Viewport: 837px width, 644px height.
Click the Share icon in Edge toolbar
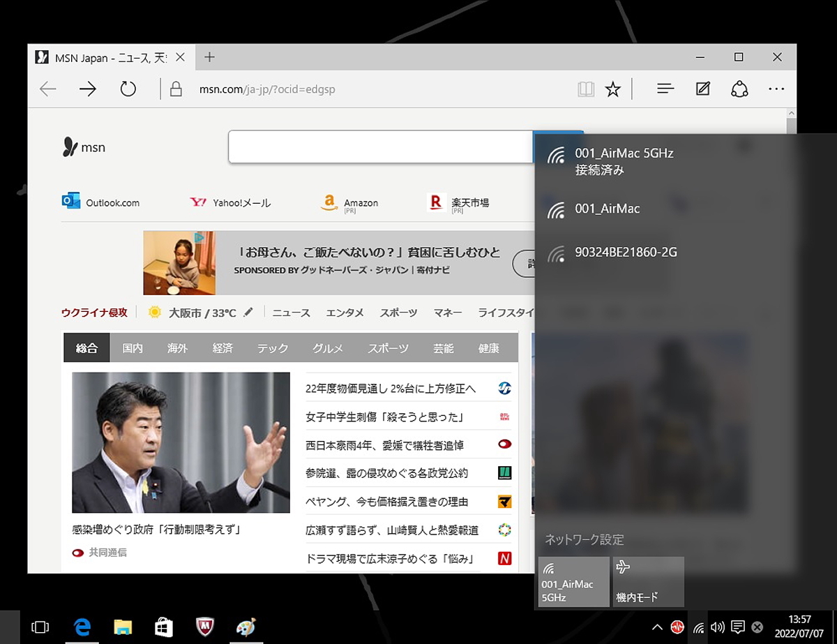pyautogui.click(x=739, y=89)
